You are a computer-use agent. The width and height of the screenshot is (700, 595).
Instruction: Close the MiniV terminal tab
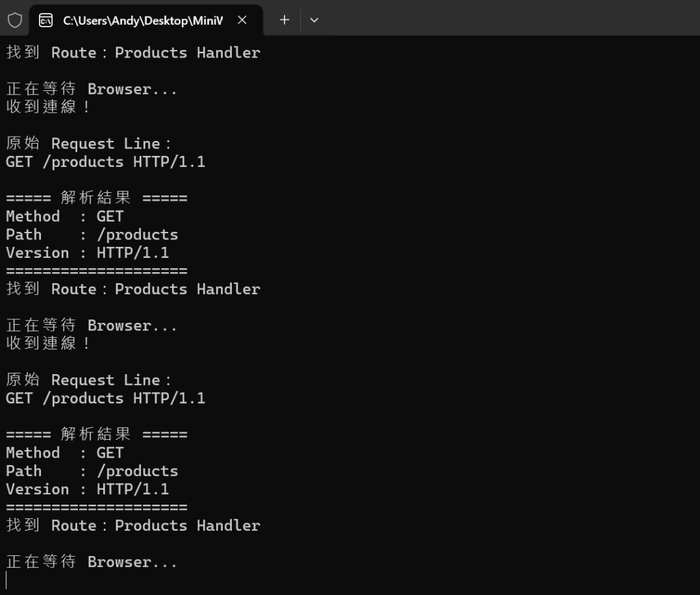pyautogui.click(x=242, y=20)
